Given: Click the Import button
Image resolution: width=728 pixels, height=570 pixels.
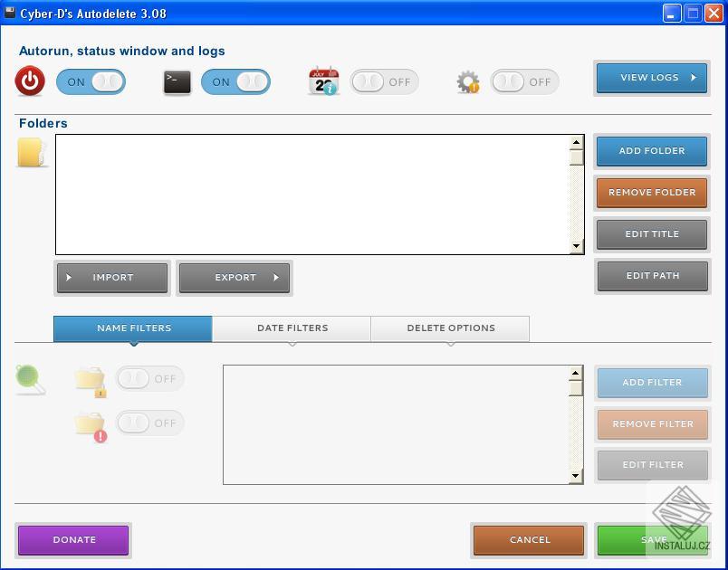Looking at the screenshot, I should pos(112,278).
